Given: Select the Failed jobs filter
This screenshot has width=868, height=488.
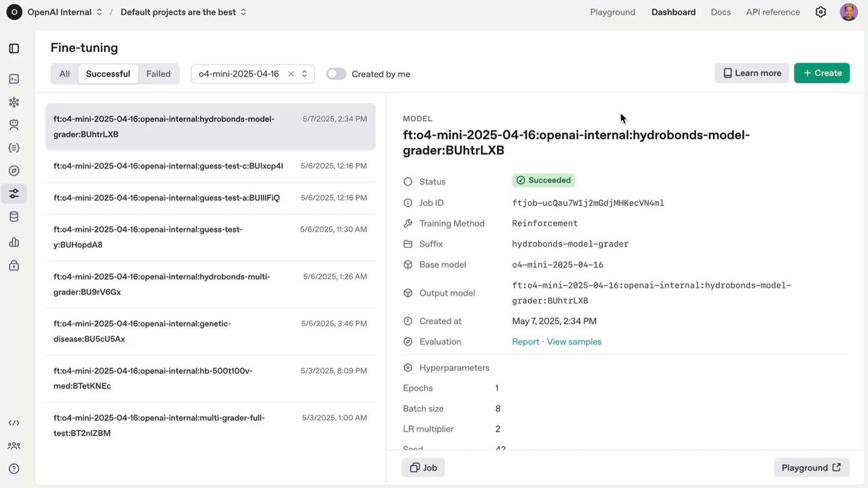Looking at the screenshot, I should coord(158,73).
